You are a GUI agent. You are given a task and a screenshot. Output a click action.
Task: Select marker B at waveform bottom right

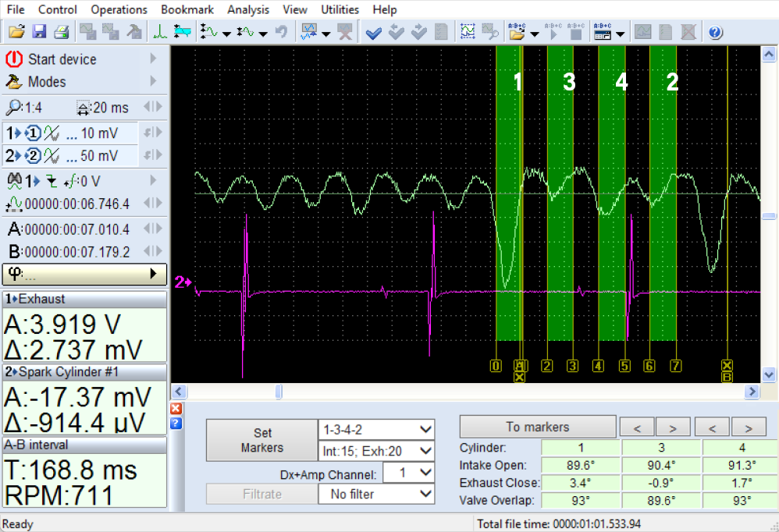coord(727,378)
